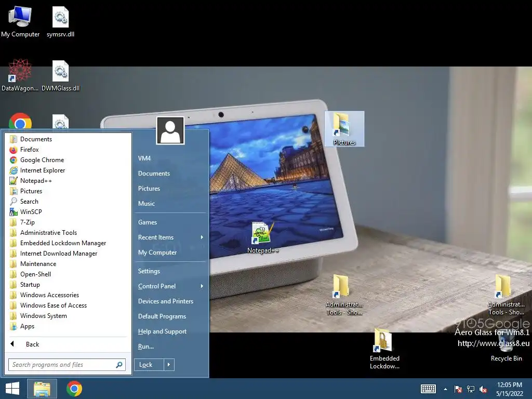The image size is (532, 399).
Task: Go Back from the All Programs list
Action: click(x=68, y=344)
